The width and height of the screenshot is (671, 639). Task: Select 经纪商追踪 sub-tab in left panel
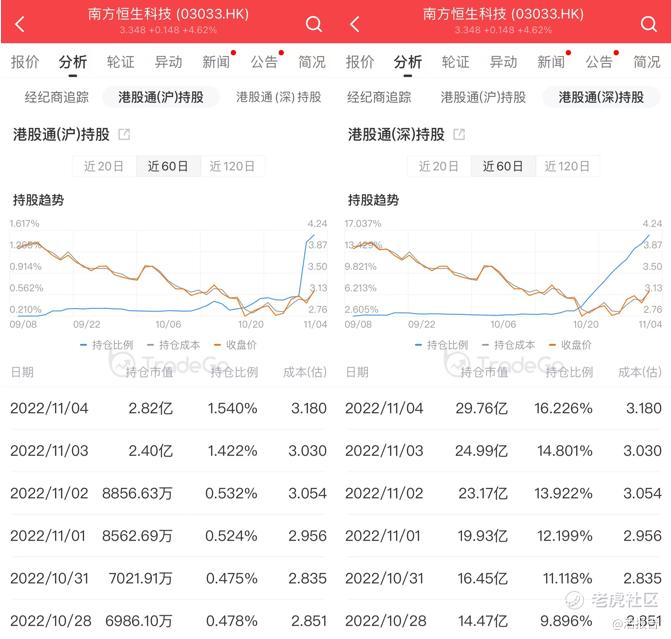pos(56,97)
